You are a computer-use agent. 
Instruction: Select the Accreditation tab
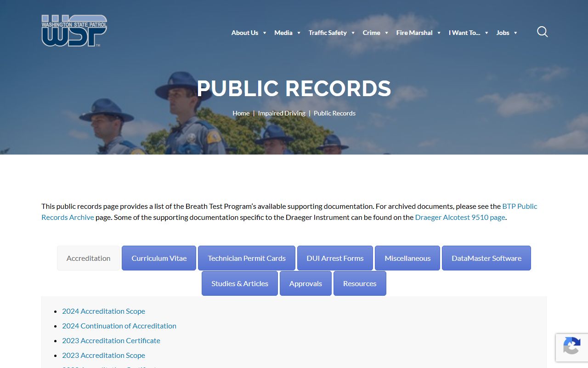click(89, 258)
